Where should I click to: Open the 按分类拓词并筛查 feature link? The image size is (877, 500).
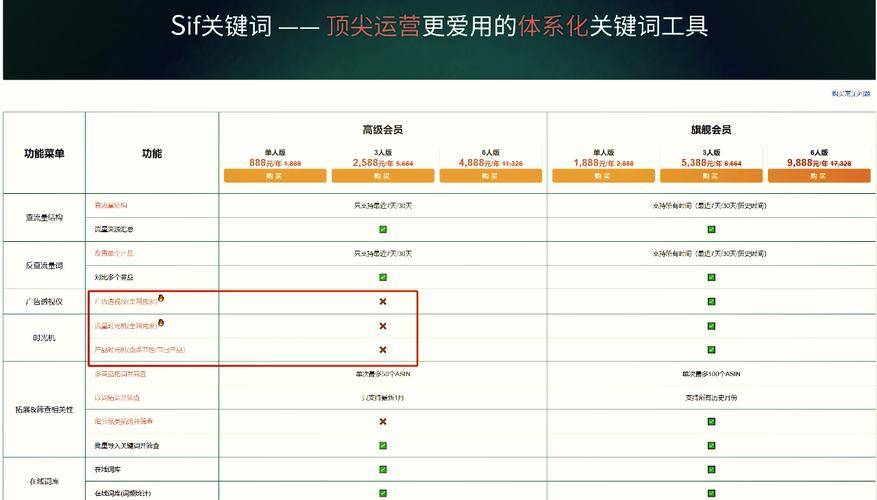pos(123,421)
